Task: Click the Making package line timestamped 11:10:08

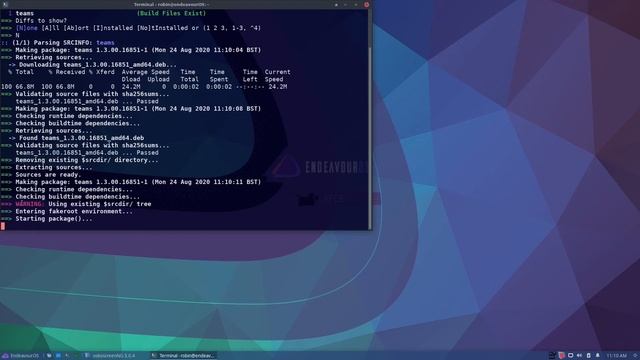Action: 138,109
